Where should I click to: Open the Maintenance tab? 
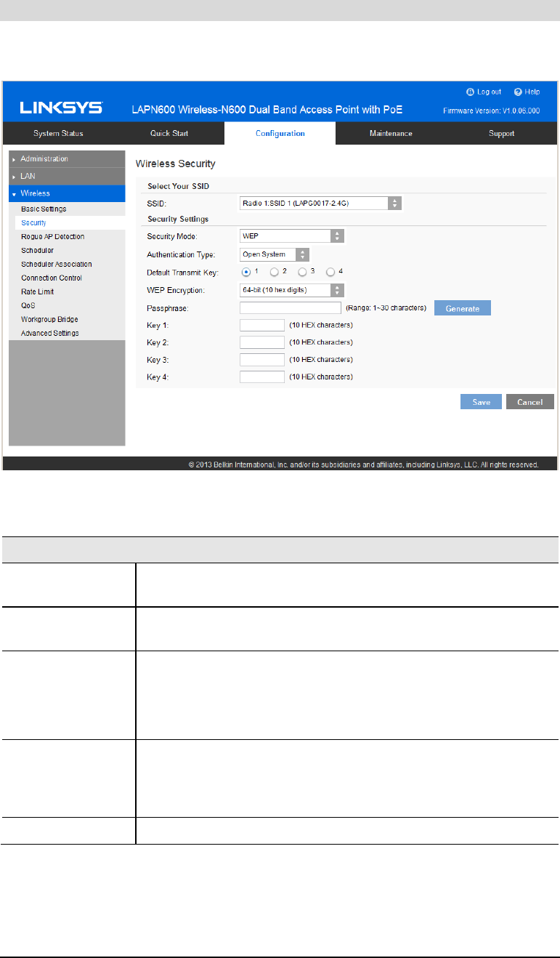[391, 133]
